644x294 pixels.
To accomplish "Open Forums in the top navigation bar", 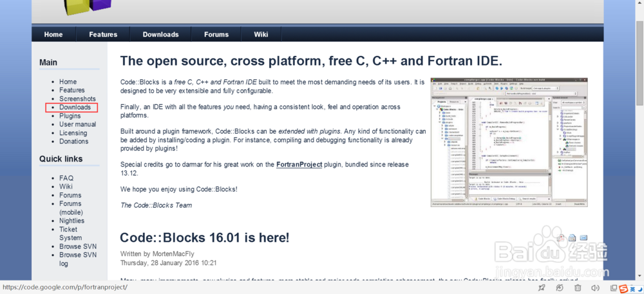I will (216, 35).
